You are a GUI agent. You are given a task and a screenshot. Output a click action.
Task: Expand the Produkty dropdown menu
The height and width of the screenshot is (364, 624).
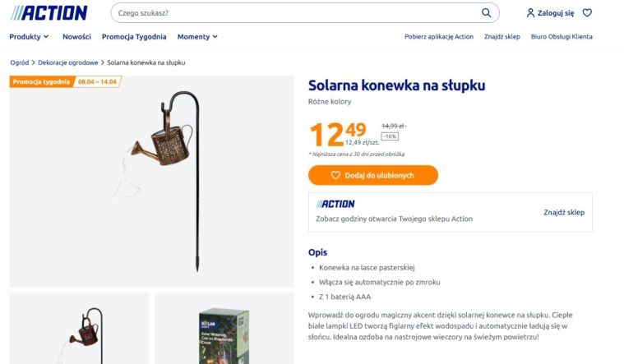point(29,37)
